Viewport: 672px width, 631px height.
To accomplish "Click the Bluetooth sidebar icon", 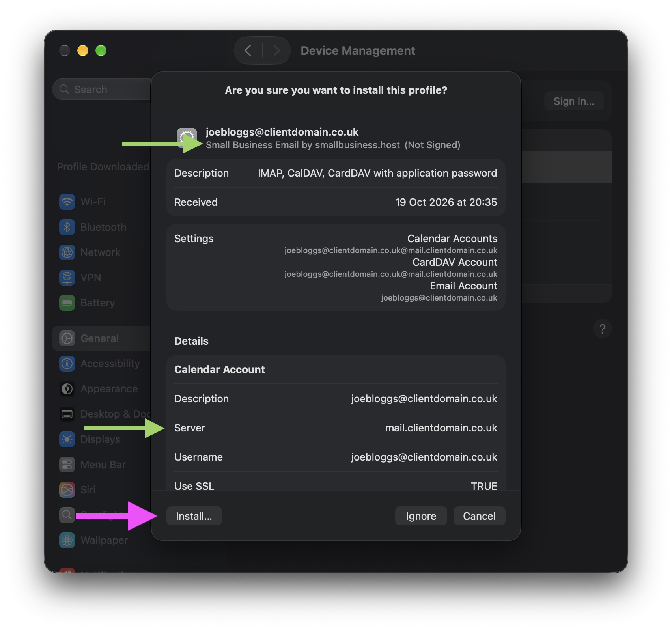I will (67, 227).
